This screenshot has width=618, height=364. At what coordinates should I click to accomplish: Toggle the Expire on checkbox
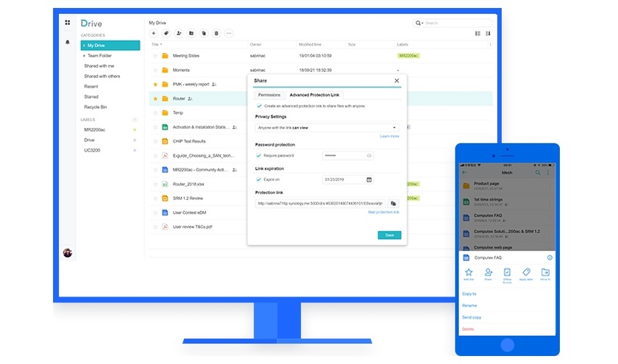(x=259, y=179)
